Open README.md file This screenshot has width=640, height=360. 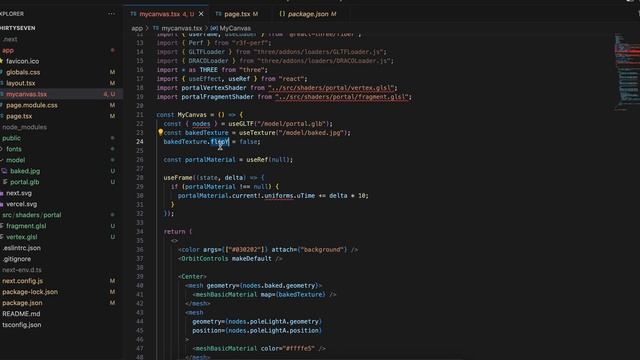tap(21, 314)
